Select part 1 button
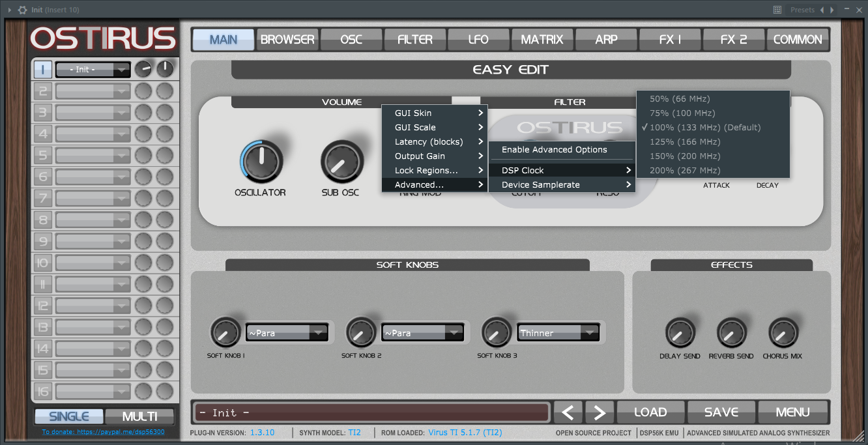 tap(42, 70)
